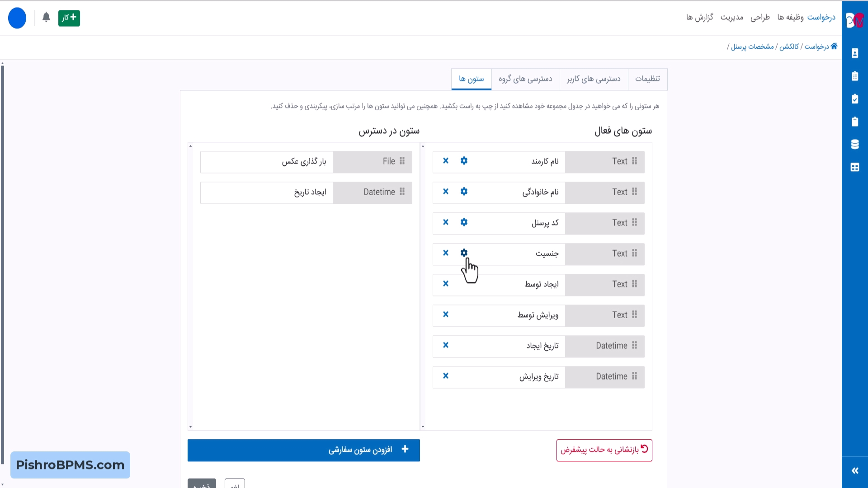
Task: Switch to تنظیمات tab
Action: (647, 79)
